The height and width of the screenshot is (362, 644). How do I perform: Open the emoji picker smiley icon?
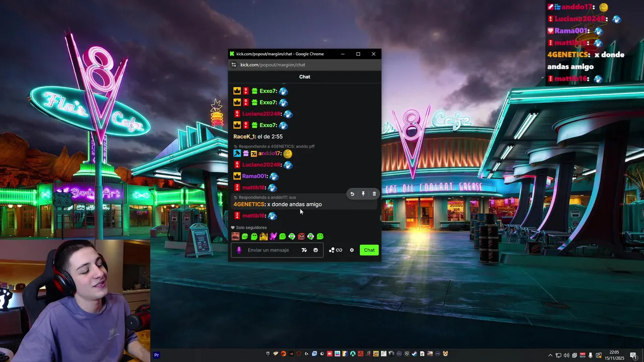pyautogui.click(x=315, y=250)
